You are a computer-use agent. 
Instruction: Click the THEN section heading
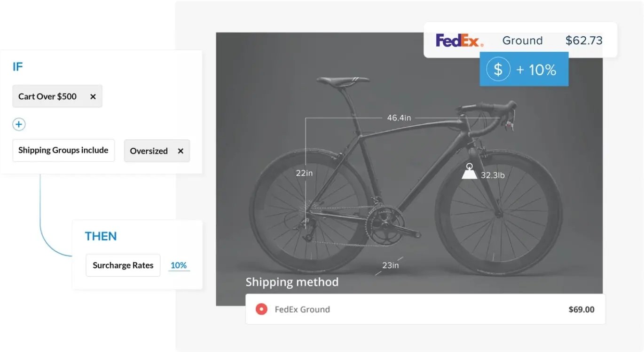coord(101,236)
